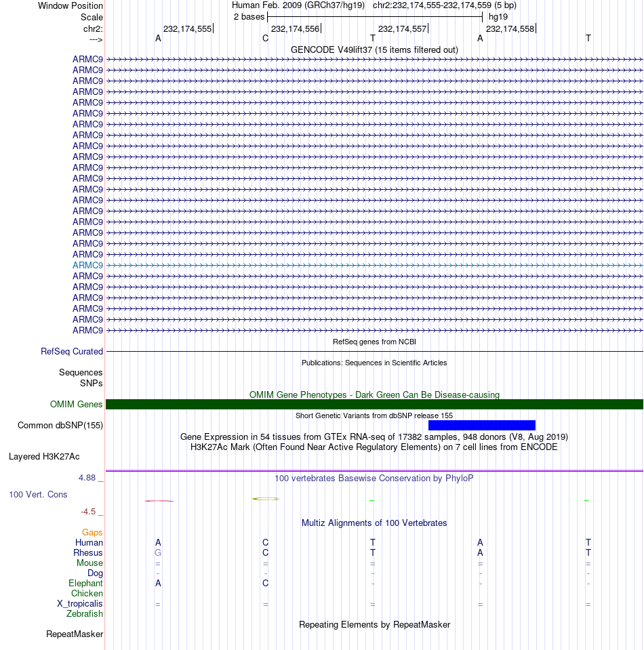Click the -4.5 PhyloP lower scale value
The image size is (644, 650).
coord(88,512)
